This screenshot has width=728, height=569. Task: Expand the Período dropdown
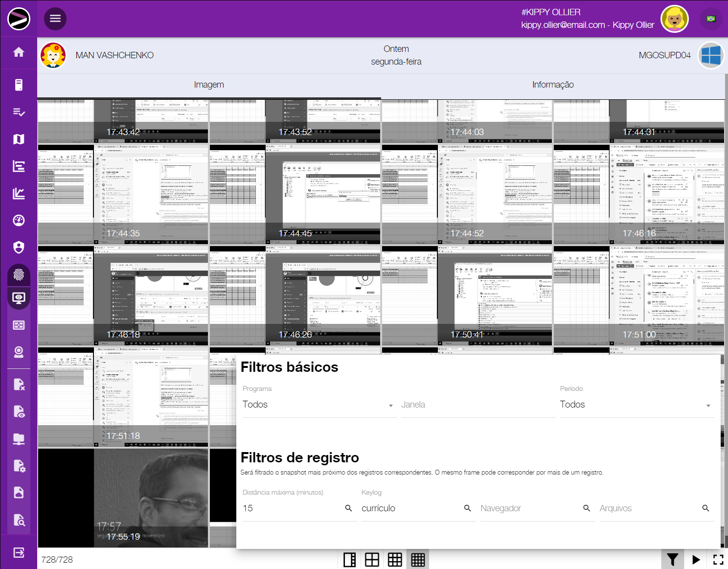636,405
